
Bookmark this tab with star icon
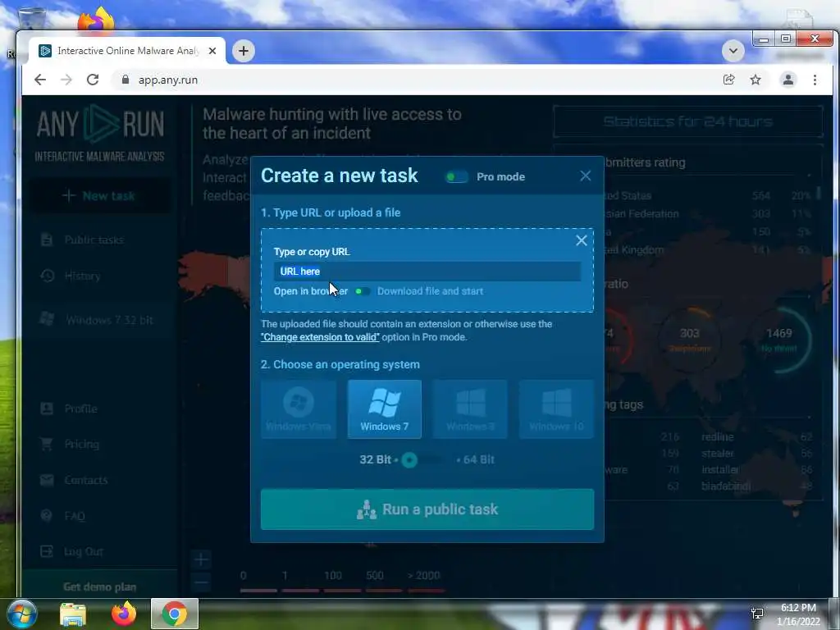pos(756,80)
